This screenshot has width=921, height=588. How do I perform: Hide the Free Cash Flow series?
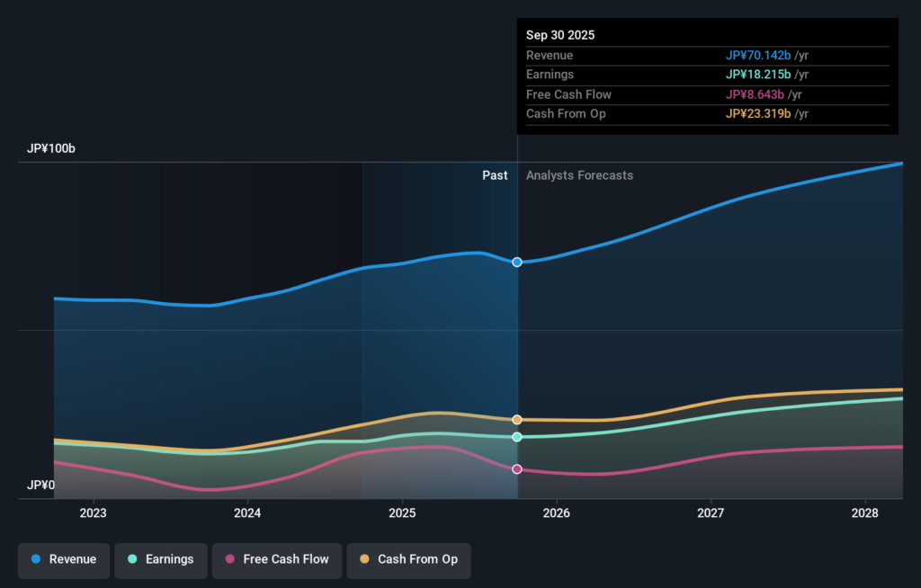tap(277, 559)
